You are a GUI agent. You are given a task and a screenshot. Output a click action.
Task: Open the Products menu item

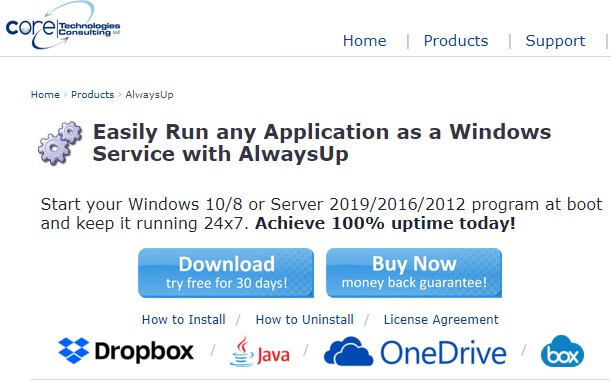(456, 41)
